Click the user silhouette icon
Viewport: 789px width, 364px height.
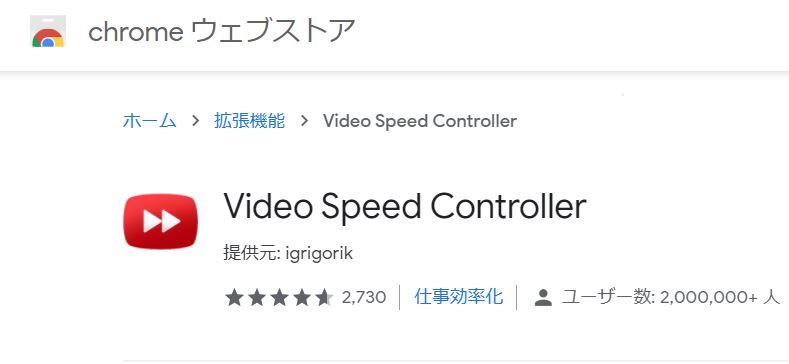coord(543,298)
